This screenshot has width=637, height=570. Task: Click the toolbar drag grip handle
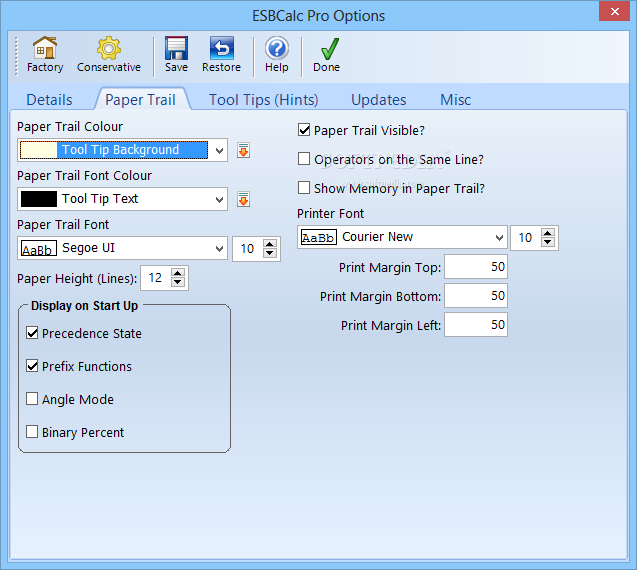coord(16,56)
